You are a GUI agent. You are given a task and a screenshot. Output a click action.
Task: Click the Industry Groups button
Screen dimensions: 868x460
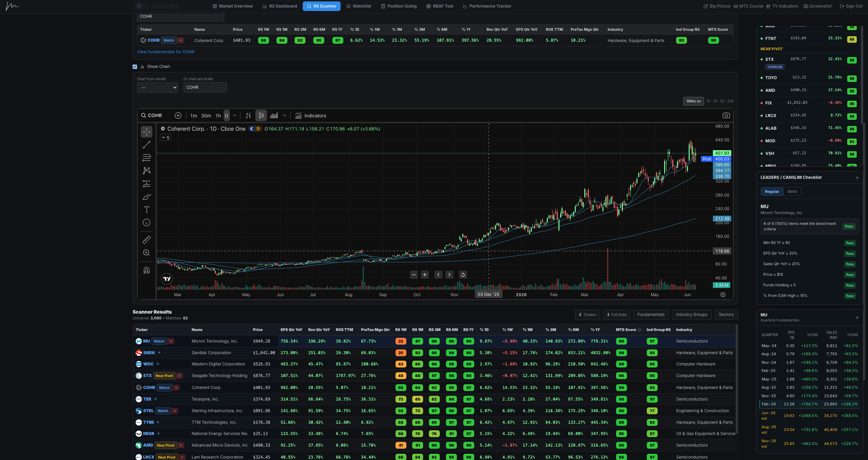tap(691, 315)
